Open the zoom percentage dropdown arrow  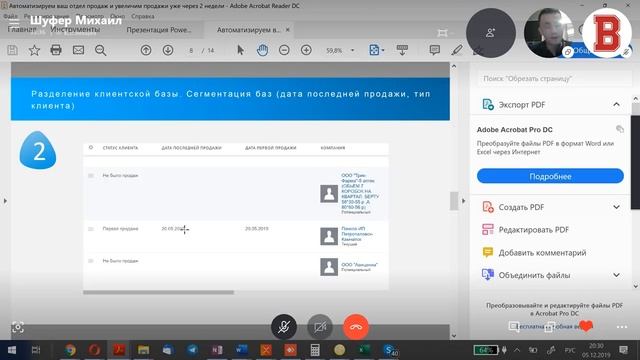353,50
